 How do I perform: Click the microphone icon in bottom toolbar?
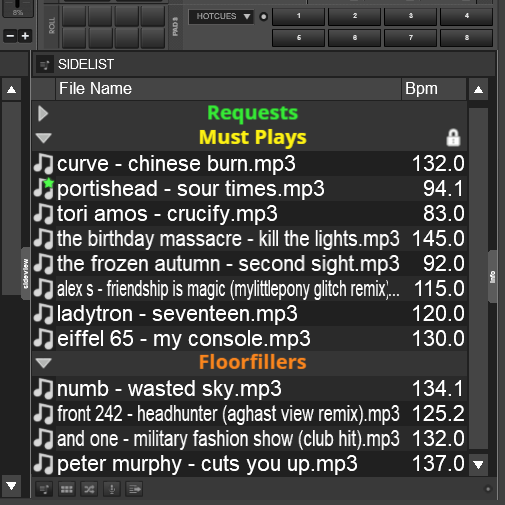pyautogui.click(x=112, y=489)
